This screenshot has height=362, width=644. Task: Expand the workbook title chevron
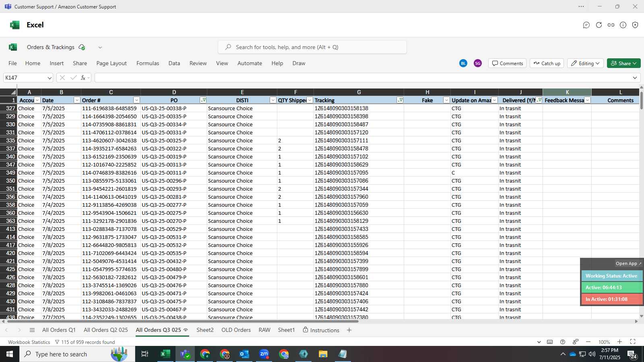point(100,47)
